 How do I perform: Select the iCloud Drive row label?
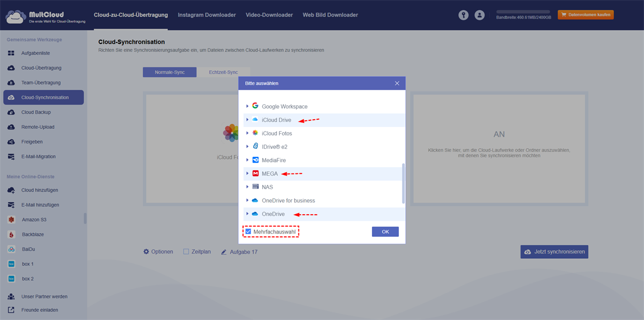276,120
